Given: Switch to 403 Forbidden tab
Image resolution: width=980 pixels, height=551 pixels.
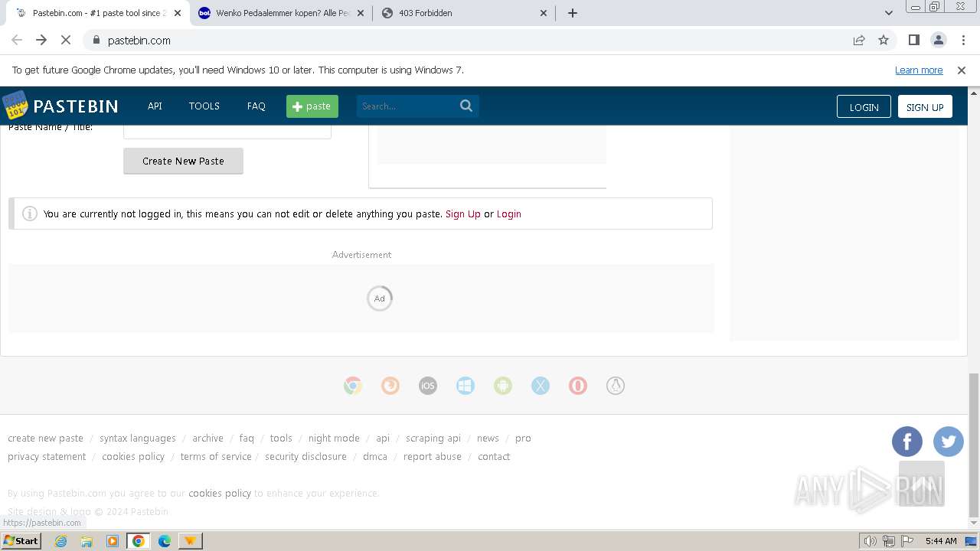Looking at the screenshot, I should click(465, 13).
